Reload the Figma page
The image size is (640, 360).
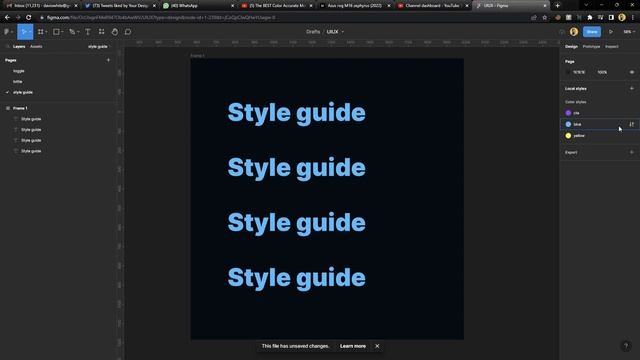[29, 18]
